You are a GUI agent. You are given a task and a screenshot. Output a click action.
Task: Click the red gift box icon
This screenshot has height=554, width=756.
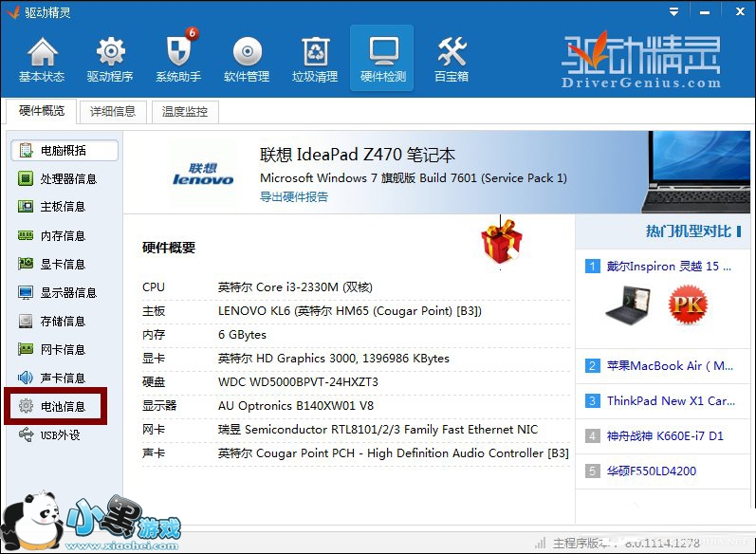click(502, 241)
